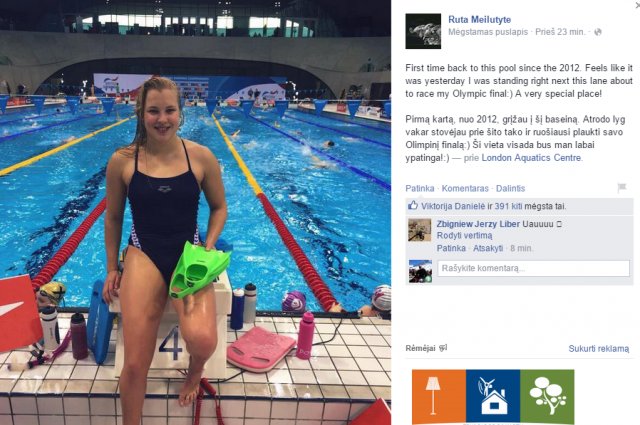Like the comment via Patinka link
This screenshot has width=640, height=425.
point(451,248)
